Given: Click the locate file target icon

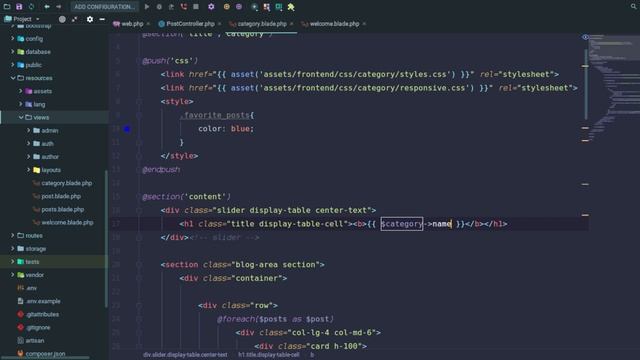Looking at the screenshot, I should click(62, 19).
